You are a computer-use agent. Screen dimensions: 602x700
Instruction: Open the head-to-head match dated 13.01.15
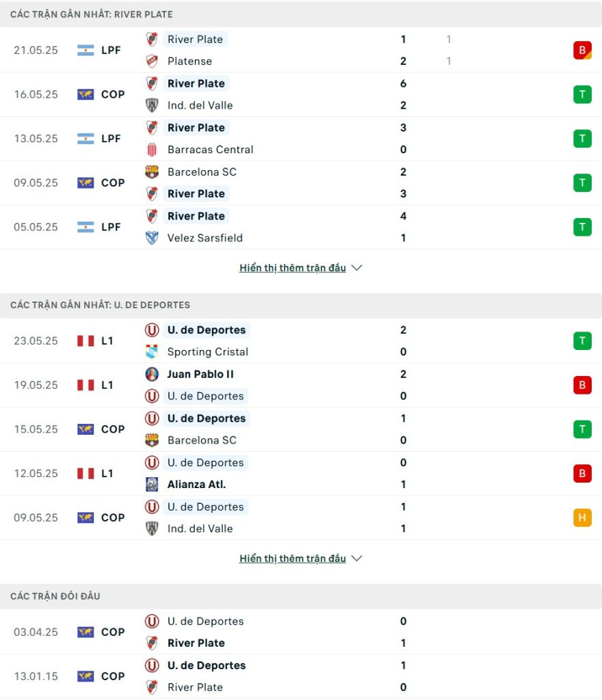click(301, 676)
